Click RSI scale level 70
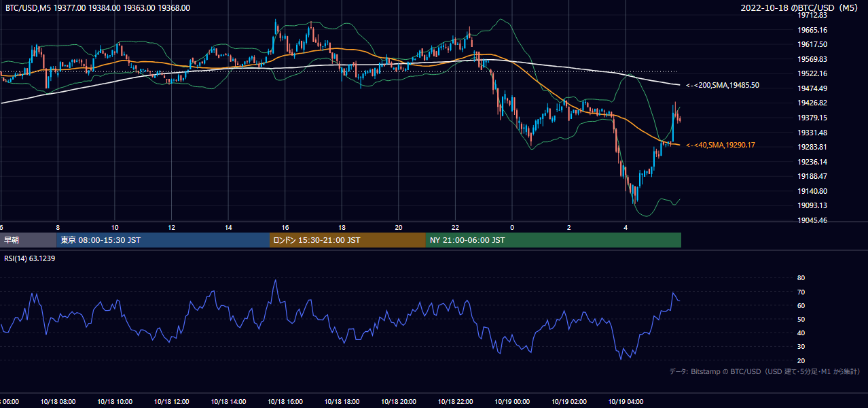The image size is (868, 408). click(x=801, y=292)
